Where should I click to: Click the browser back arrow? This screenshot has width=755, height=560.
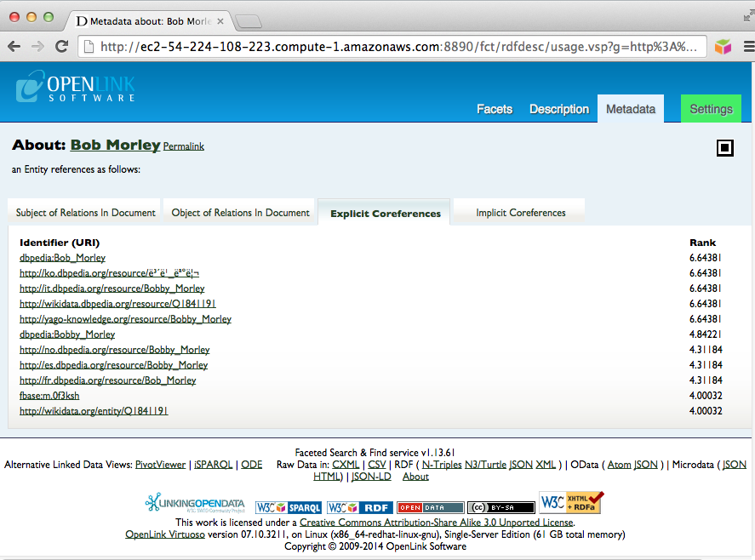click(14, 47)
